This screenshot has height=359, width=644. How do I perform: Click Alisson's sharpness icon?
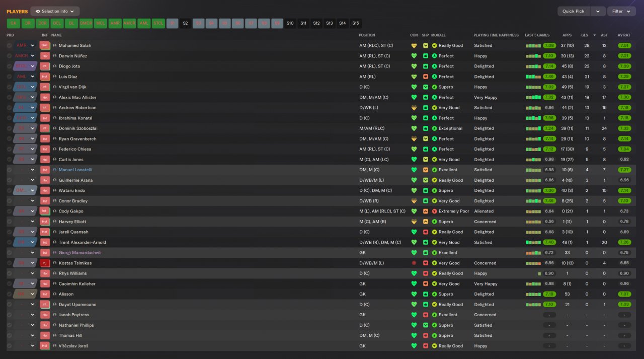[x=426, y=294]
